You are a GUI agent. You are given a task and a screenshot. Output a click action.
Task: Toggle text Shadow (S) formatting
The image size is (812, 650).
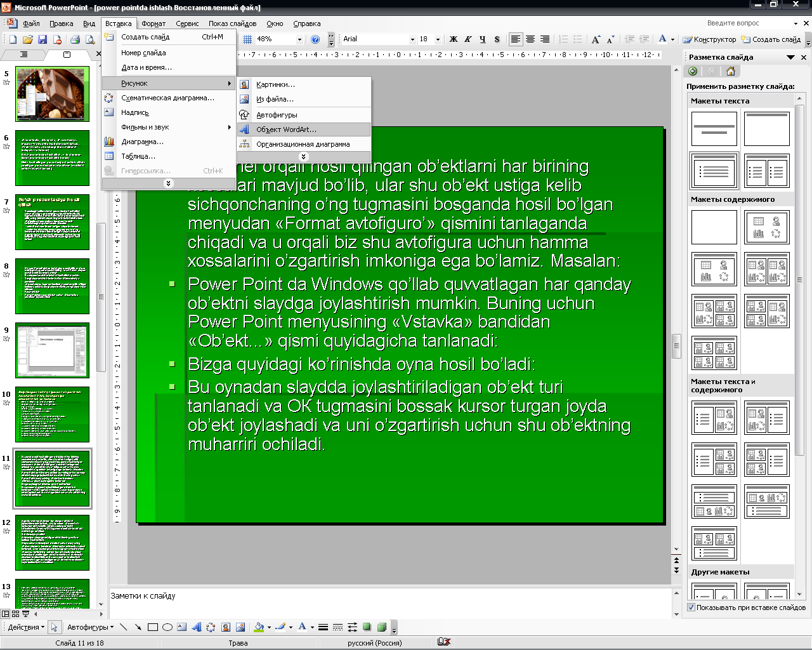pyautogui.click(x=497, y=39)
